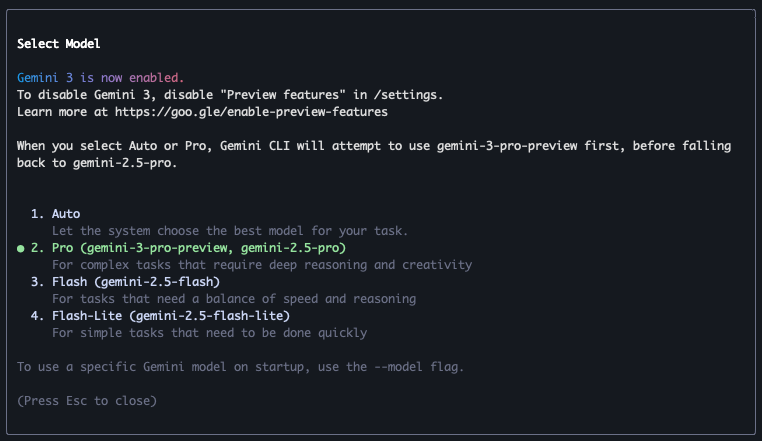This screenshot has width=762, height=441.
Task: Click the "balance of speed and reasoning" description
Action: (x=234, y=299)
